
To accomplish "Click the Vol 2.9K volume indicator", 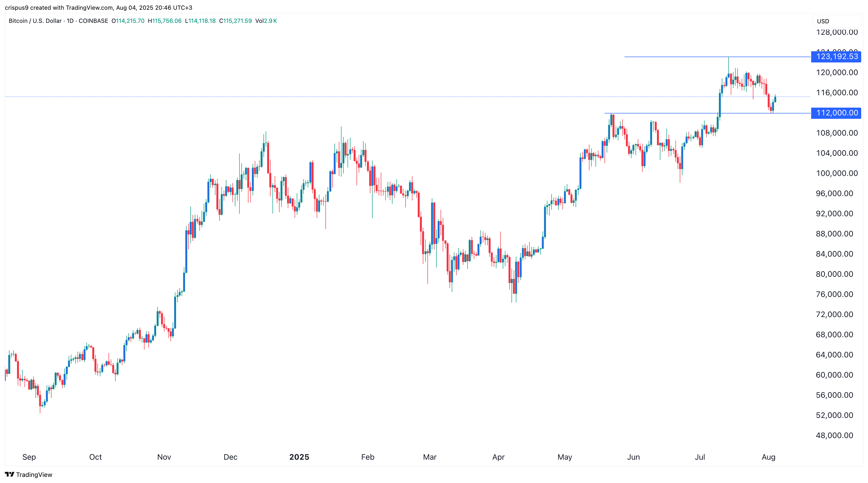I will tap(266, 21).
